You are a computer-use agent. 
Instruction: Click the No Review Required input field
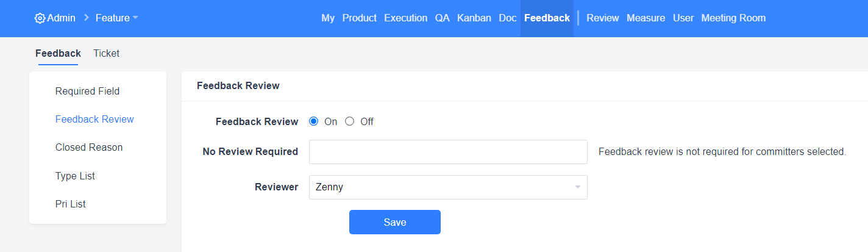point(448,152)
